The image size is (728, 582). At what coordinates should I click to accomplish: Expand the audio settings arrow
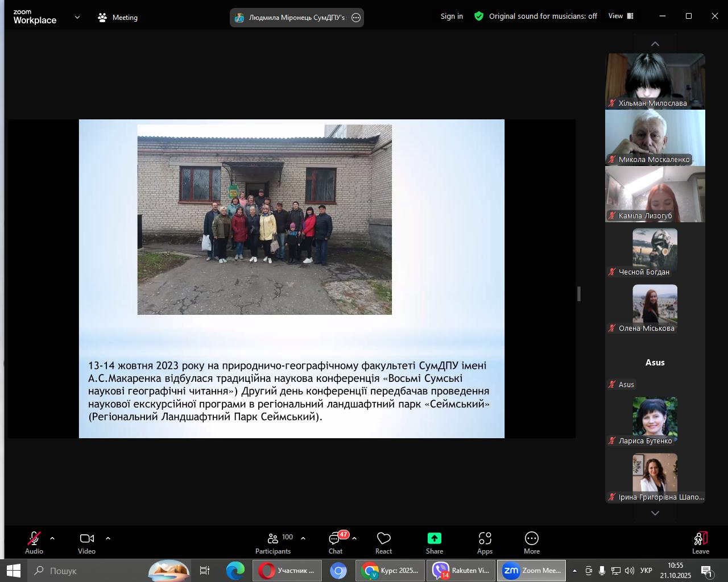click(x=52, y=538)
